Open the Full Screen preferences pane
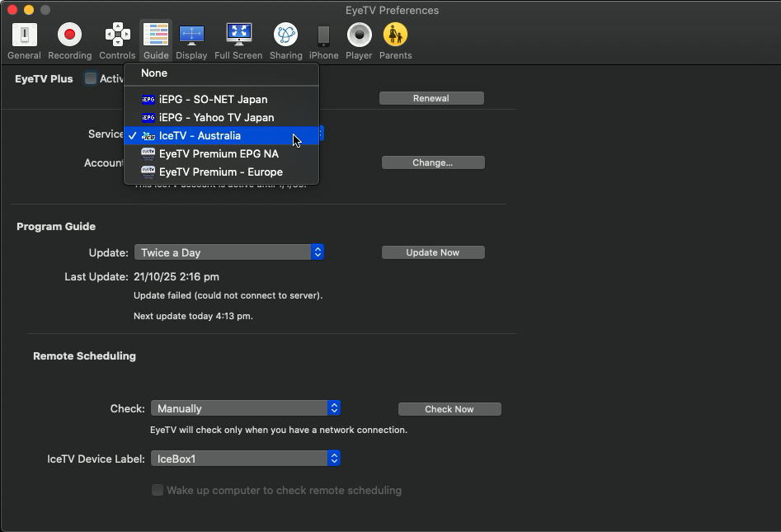781x532 pixels. click(x=238, y=41)
